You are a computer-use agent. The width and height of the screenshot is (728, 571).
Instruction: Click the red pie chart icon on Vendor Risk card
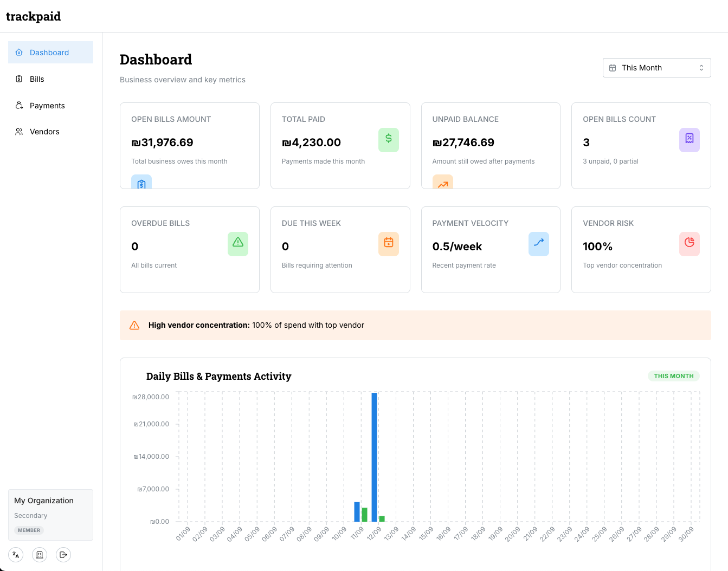click(x=689, y=244)
